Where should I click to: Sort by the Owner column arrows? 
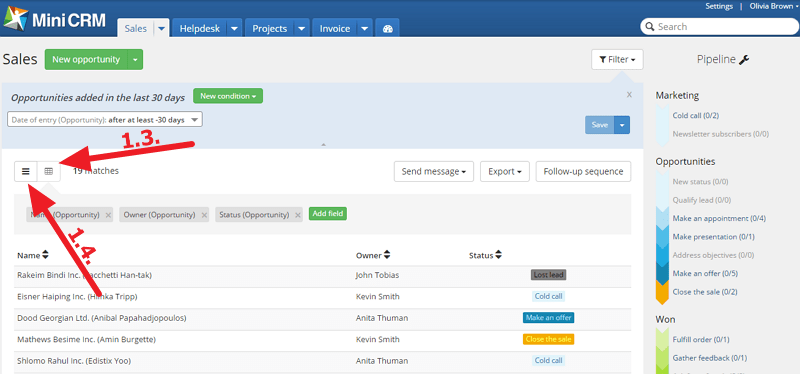pos(386,255)
